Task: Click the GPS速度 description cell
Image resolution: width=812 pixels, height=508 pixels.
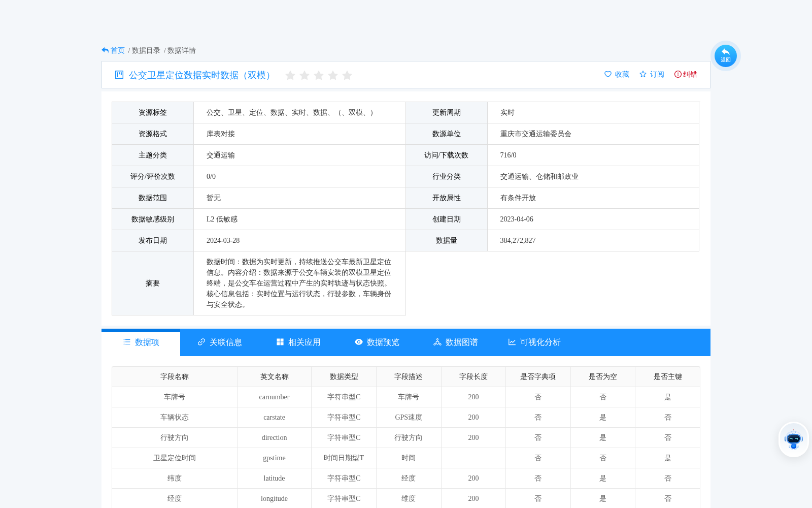Action: pos(409,417)
